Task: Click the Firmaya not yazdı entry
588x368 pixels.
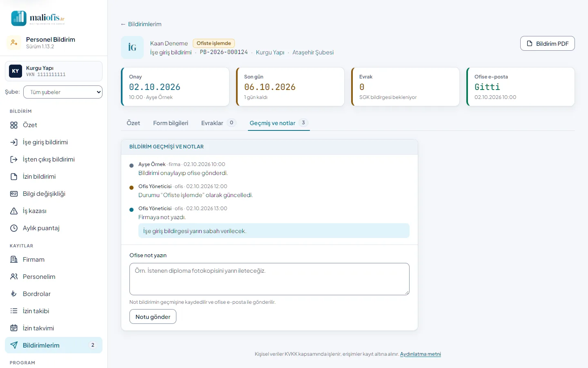Action: point(162,218)
